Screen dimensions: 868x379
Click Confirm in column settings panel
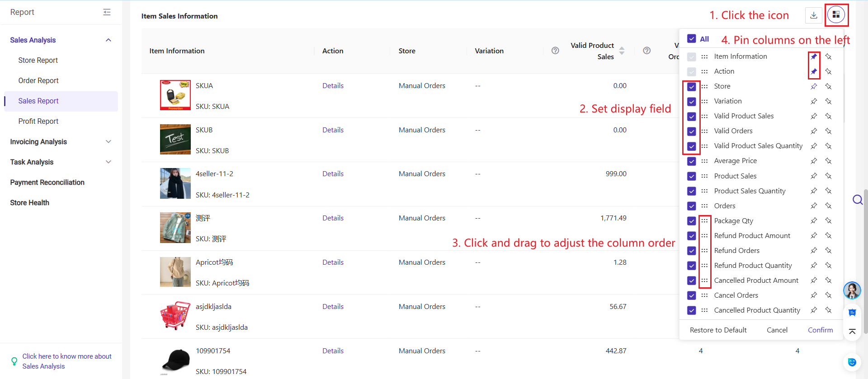[x=820, y=330]
